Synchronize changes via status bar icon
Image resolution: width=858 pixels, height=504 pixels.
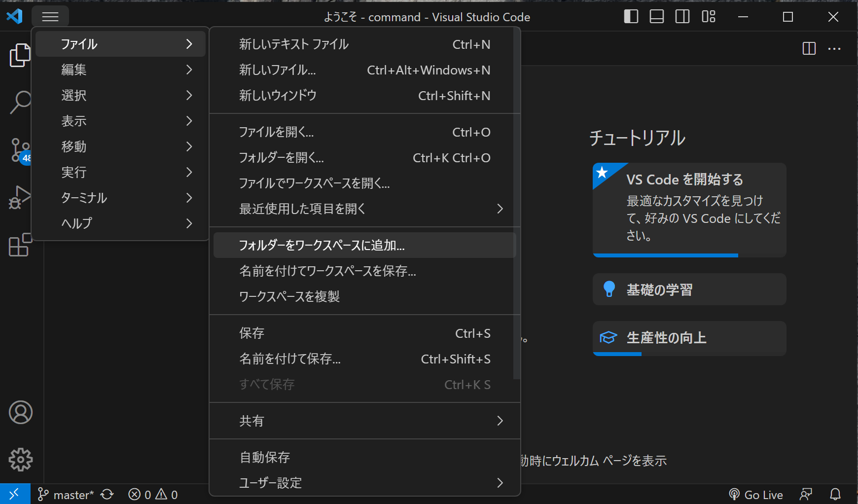tap(107, 495)
